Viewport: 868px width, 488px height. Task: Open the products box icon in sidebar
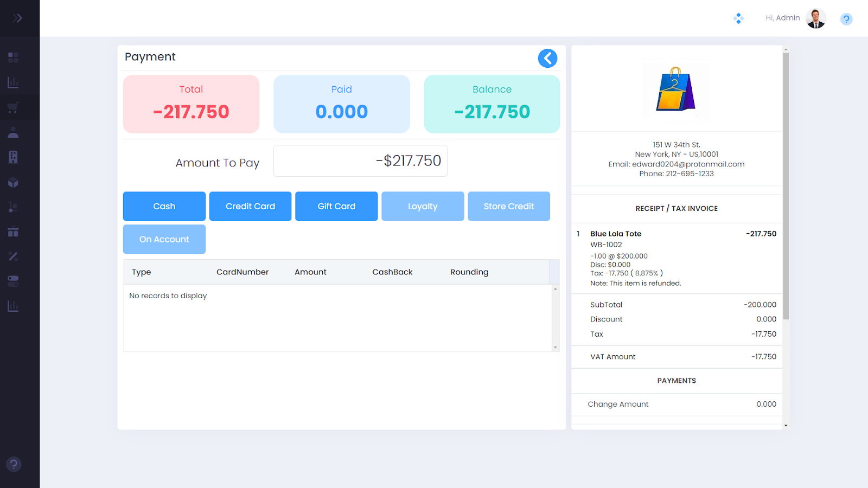pos(13,183)
